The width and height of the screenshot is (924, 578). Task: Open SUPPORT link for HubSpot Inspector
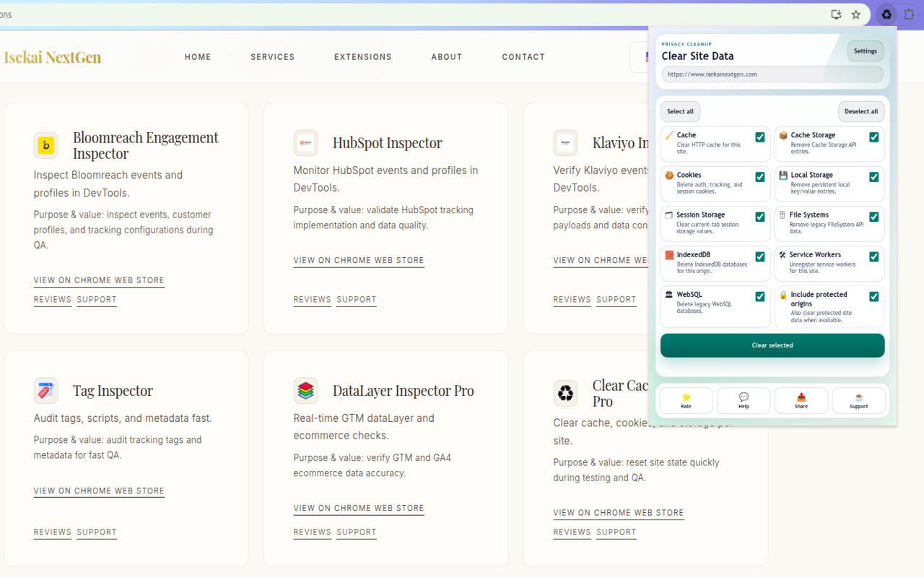coord(357,300)
